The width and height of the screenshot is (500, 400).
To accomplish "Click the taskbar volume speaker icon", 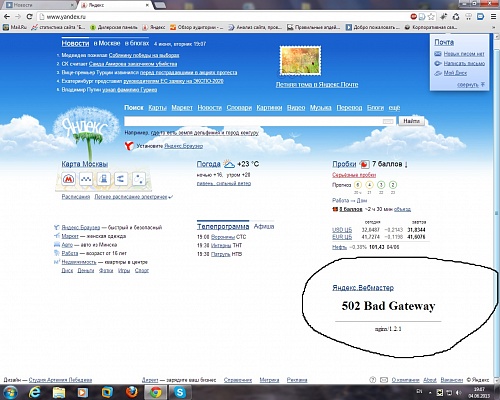I will [x=459, y=392].
